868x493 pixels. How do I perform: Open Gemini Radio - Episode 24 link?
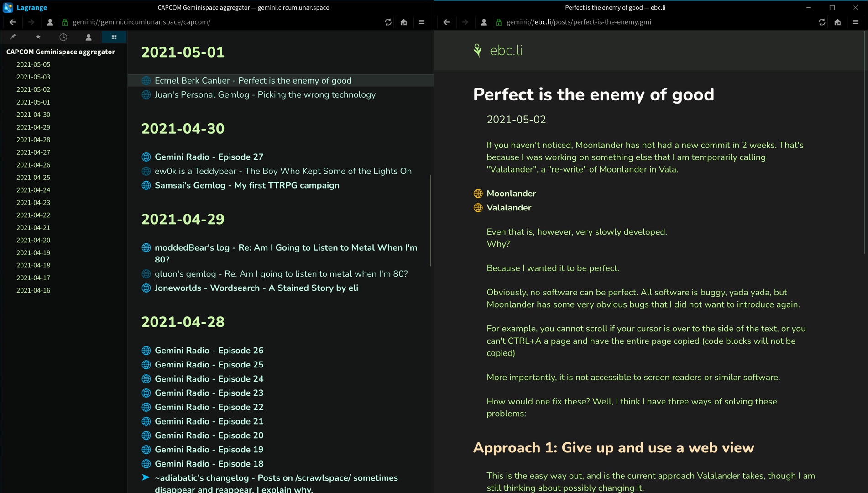coord(209,379)
